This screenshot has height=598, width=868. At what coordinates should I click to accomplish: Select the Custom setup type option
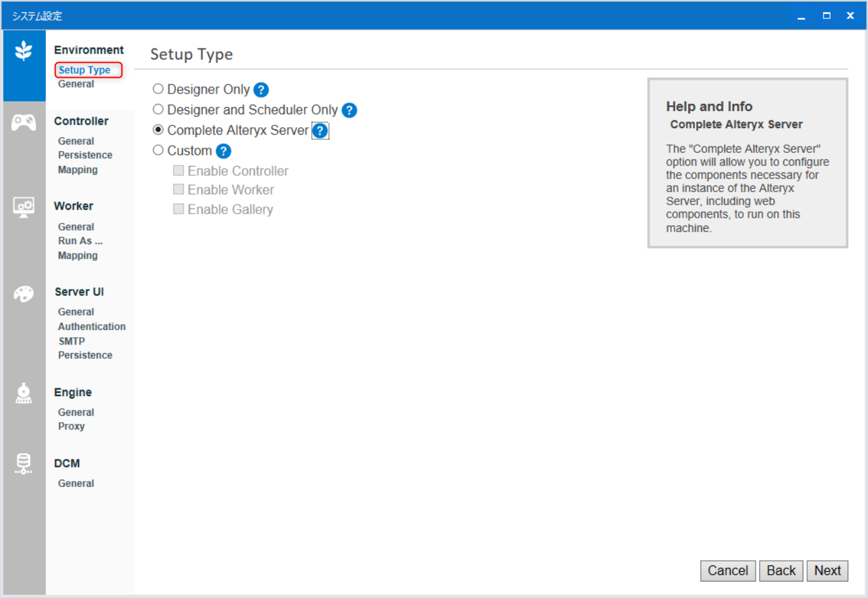point(158,150)
